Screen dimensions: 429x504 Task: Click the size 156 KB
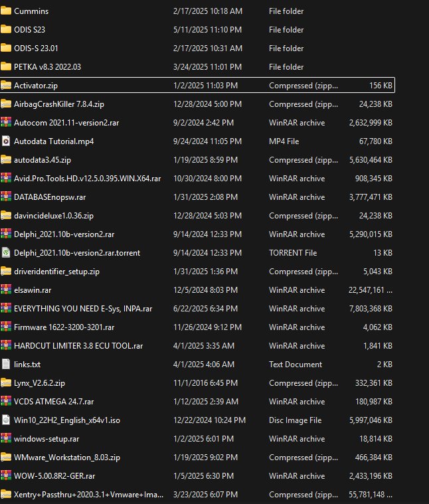tap(381, 86)
